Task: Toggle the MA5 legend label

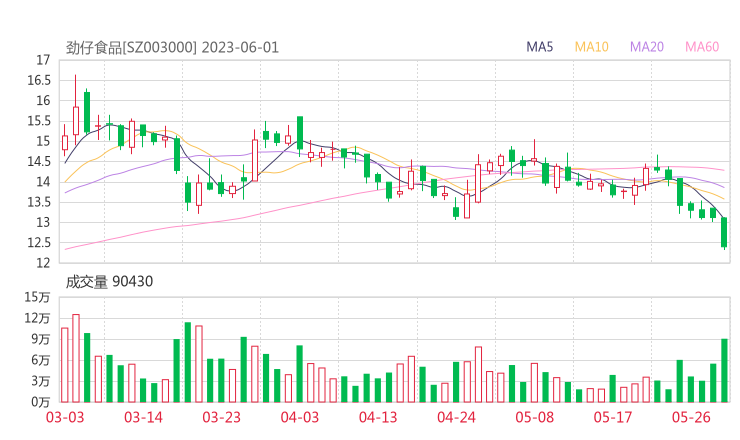Action: click(539, 47)
